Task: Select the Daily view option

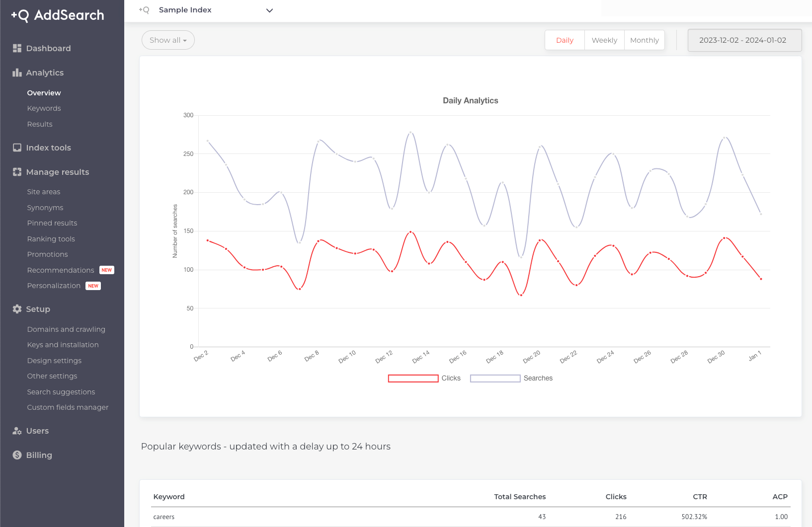Action: coord(565,40)
